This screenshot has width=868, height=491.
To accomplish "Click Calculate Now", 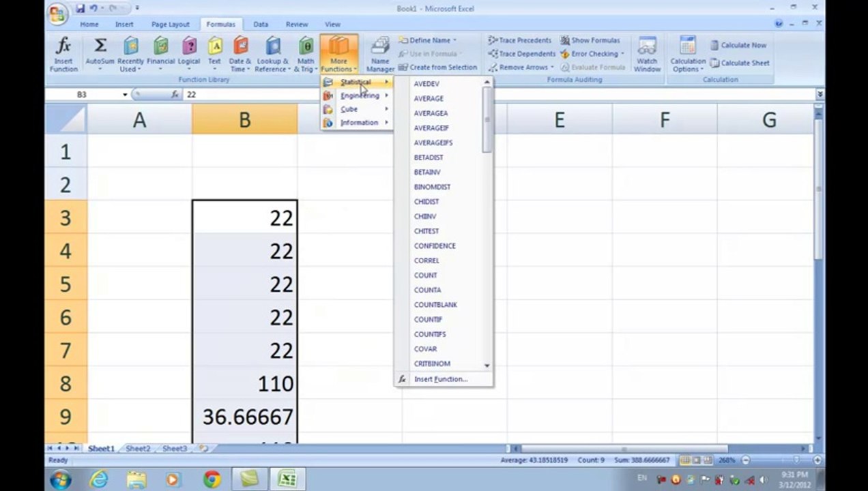I will click(738, 45).
